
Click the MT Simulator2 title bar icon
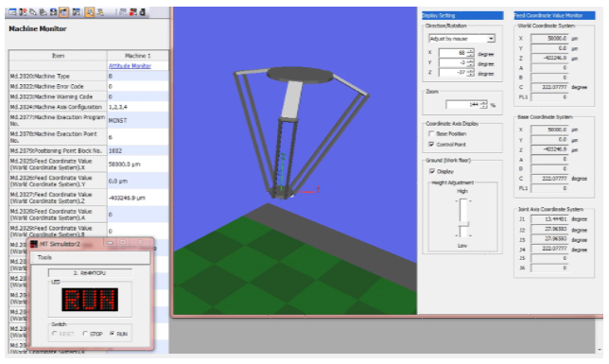[x=34, y=244]
